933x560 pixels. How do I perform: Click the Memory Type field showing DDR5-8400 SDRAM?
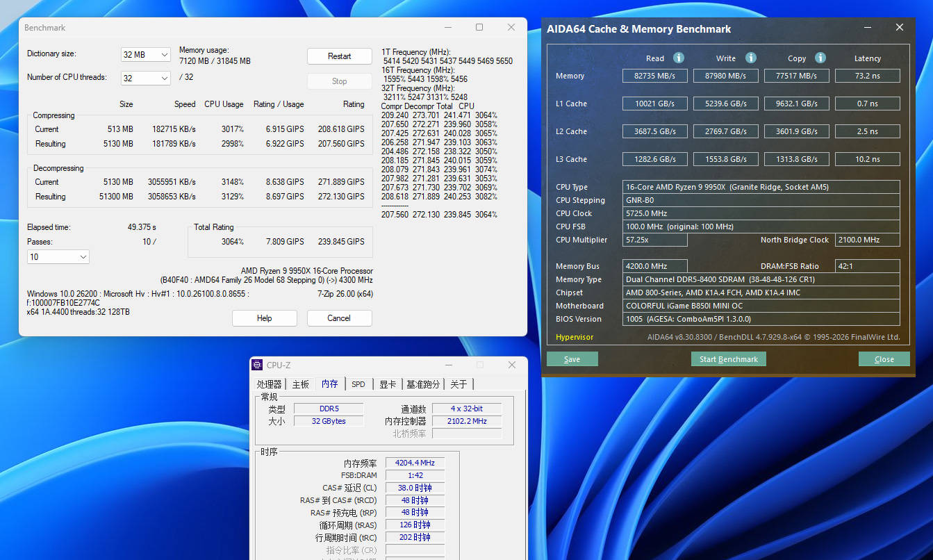click(x=761, y=279)
